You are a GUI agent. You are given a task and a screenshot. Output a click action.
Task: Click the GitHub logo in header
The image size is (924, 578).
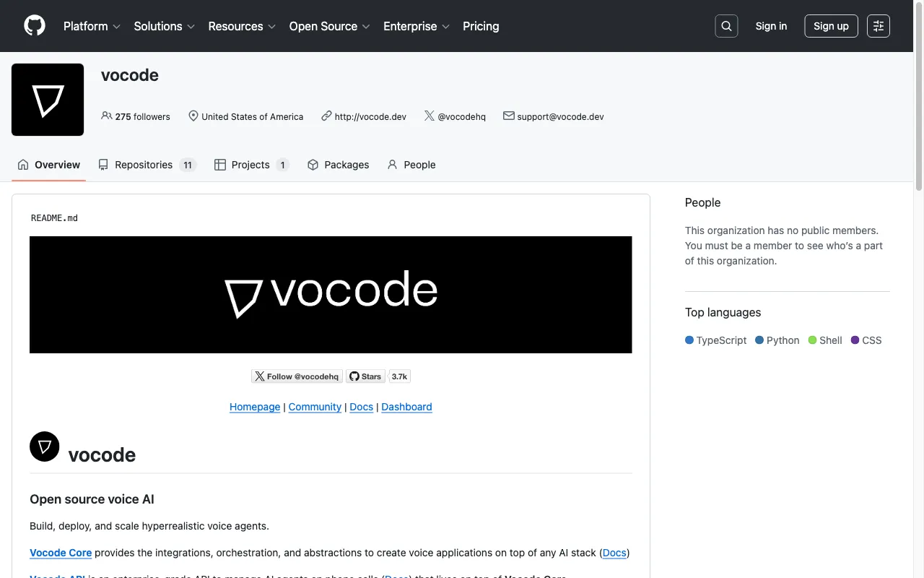click(x=35, y=26)
